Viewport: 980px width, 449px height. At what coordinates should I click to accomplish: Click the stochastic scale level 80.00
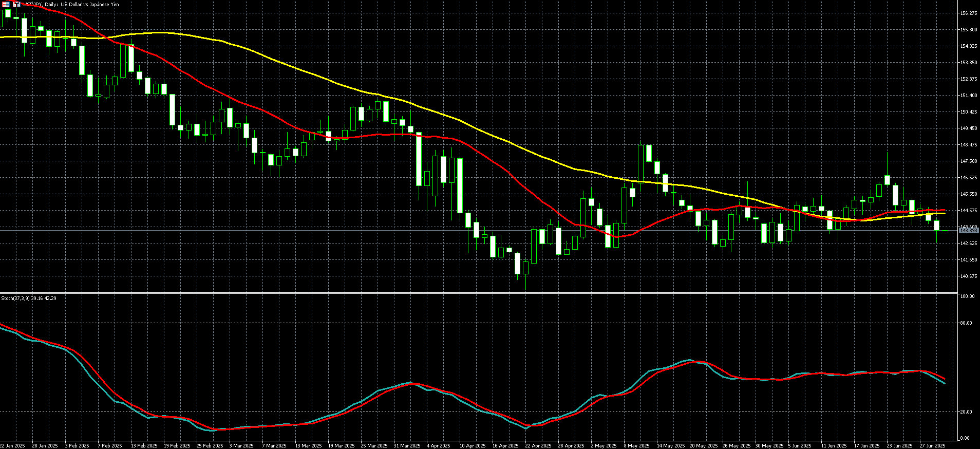click(x=966, y=323)
